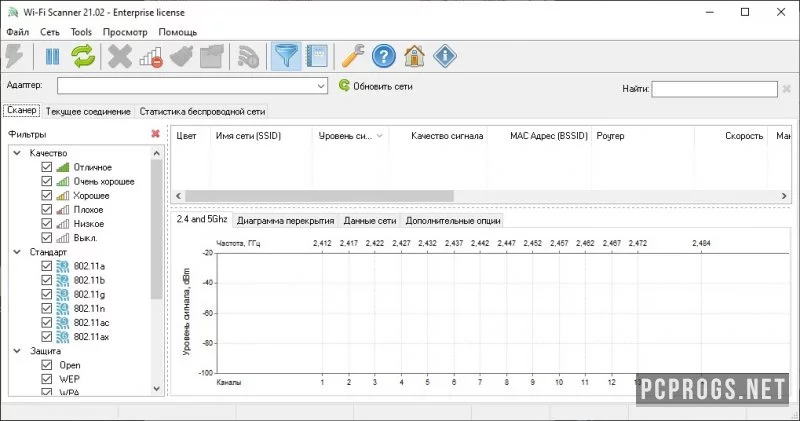This screenshot has width=800, height=421.
Task: Uncheck the 802.11b standard filter
Action: click(x=46, y=280)
